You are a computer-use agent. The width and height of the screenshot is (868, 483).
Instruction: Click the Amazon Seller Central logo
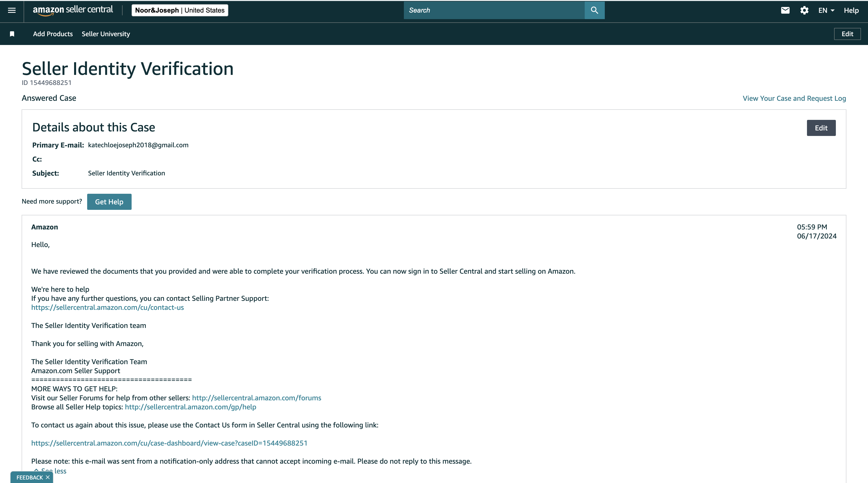pos(73,10)
